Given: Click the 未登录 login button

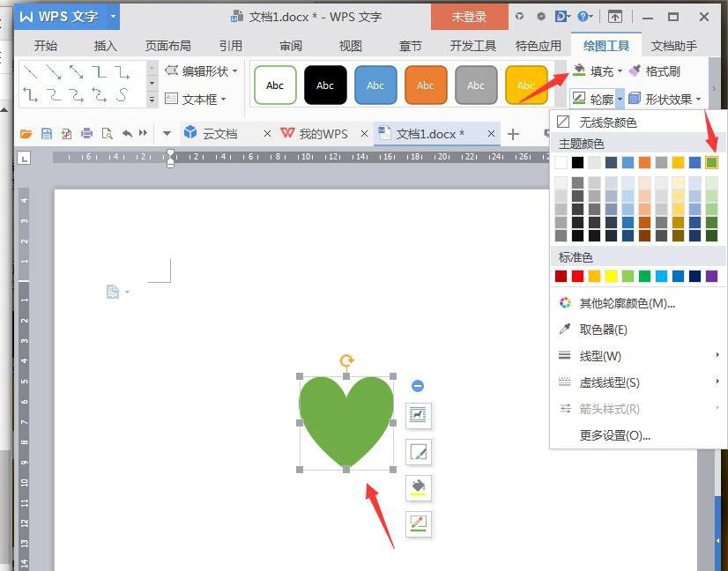Looking at the screenshot, I should pyautogui.click(x=468, y=17).
